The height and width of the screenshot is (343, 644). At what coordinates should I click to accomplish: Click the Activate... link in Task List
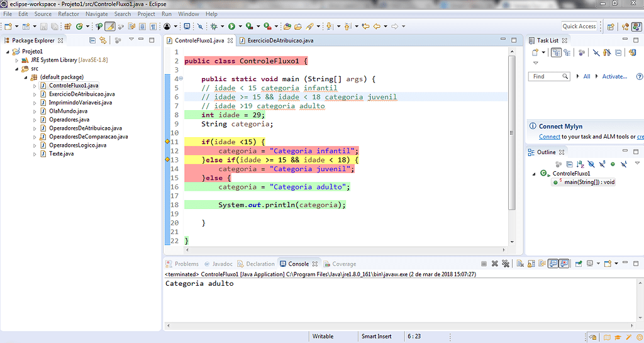point(614,76)
